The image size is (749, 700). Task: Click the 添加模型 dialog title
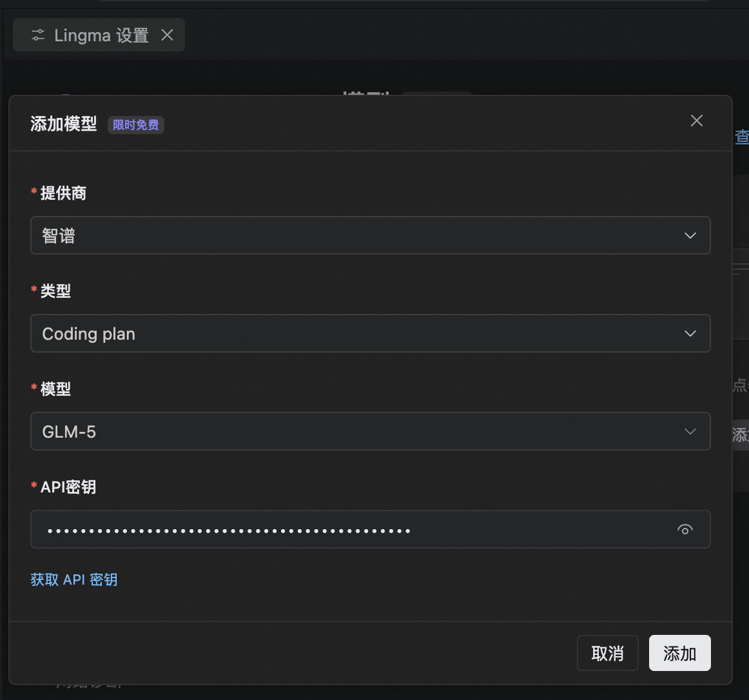point(64,124)
